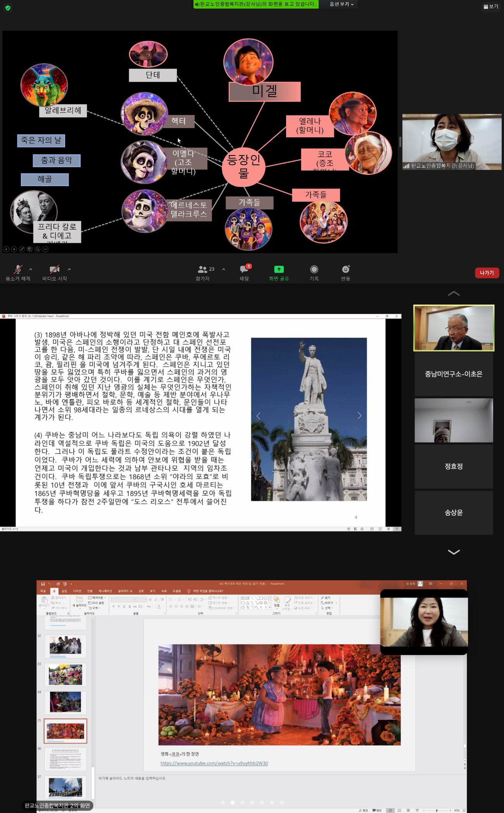Switch to the 애니메이션 ribbon tab

[x=105, y=591]
